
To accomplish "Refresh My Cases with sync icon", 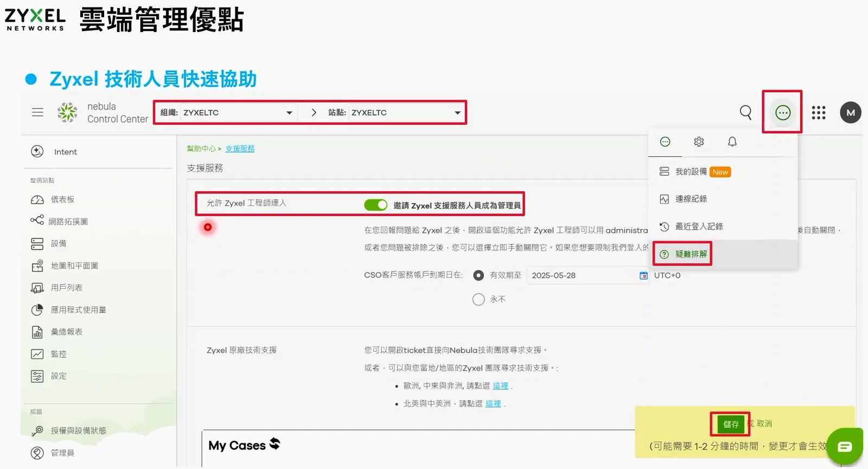I will click(275, 443).
